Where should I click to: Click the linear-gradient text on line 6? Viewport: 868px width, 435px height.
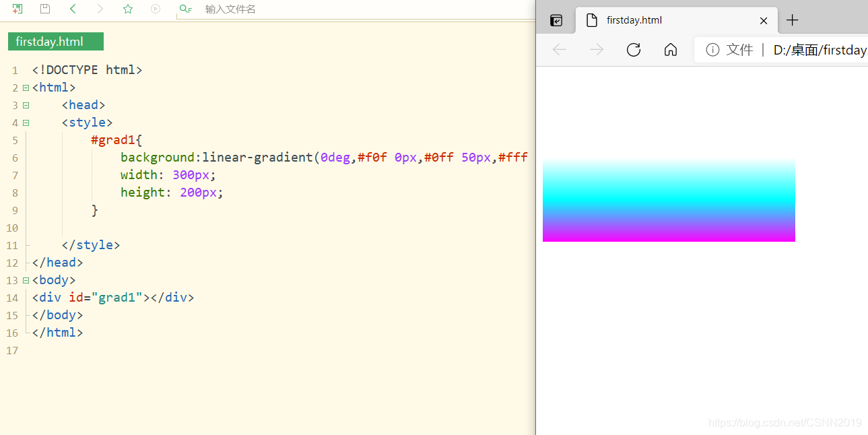(x=257, y=158)
